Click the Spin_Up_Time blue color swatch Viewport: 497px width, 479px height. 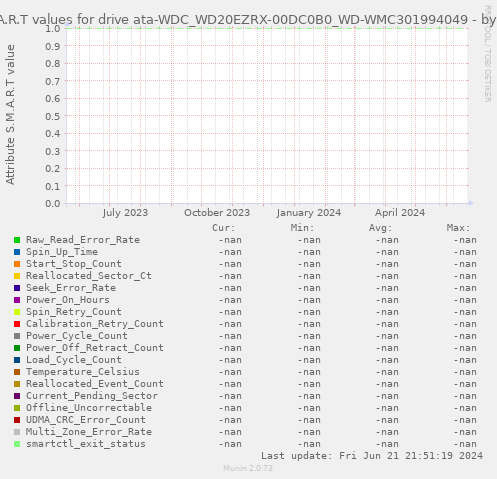click(17, 252)
